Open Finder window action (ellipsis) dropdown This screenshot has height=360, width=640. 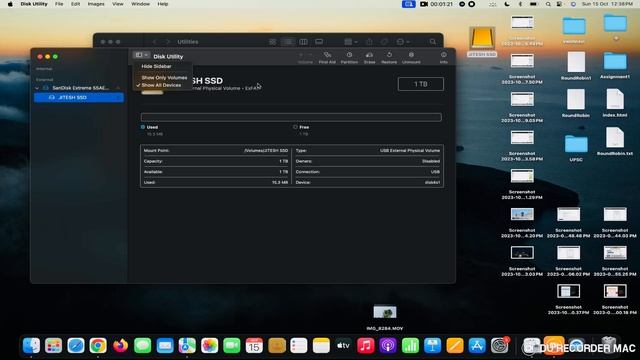click(x=402, y=42)
